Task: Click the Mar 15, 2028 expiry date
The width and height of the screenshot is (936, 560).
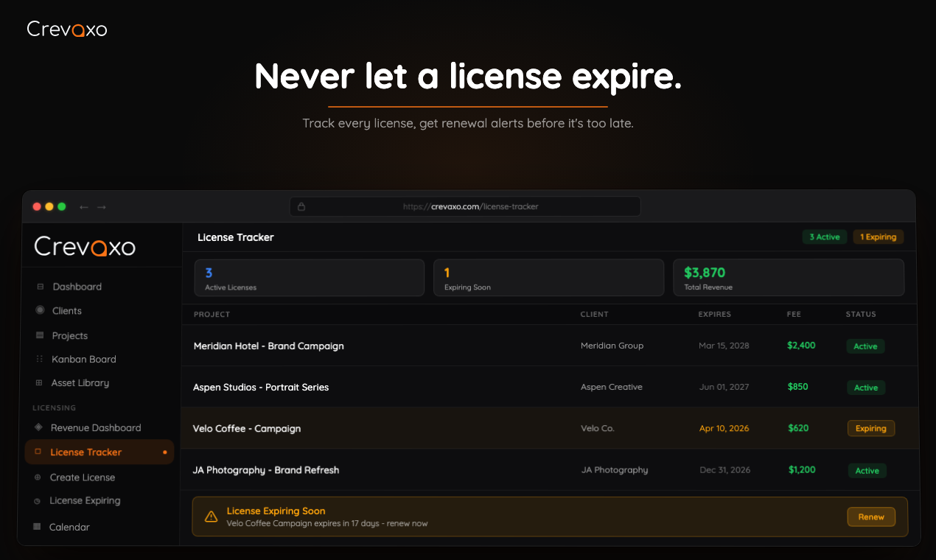Action: [724, 346]
